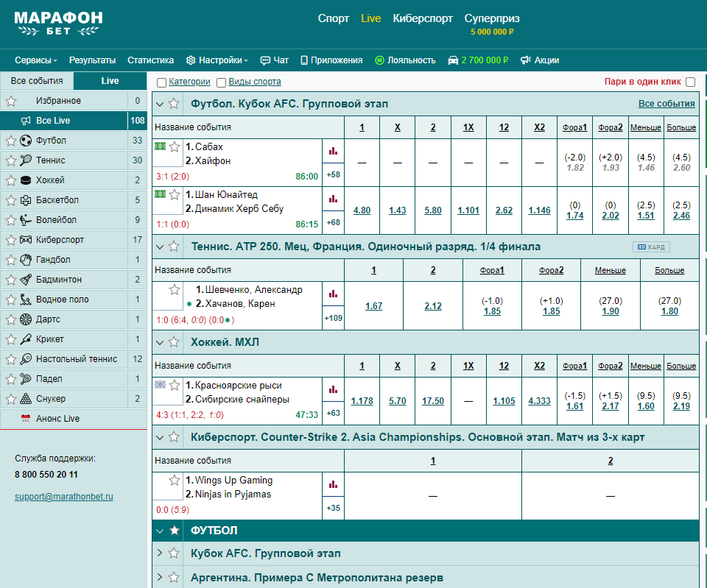The image size is (707, 588).
Task: Toggle the Пари в один клик checkbox
Action: [x=690, y=82]
